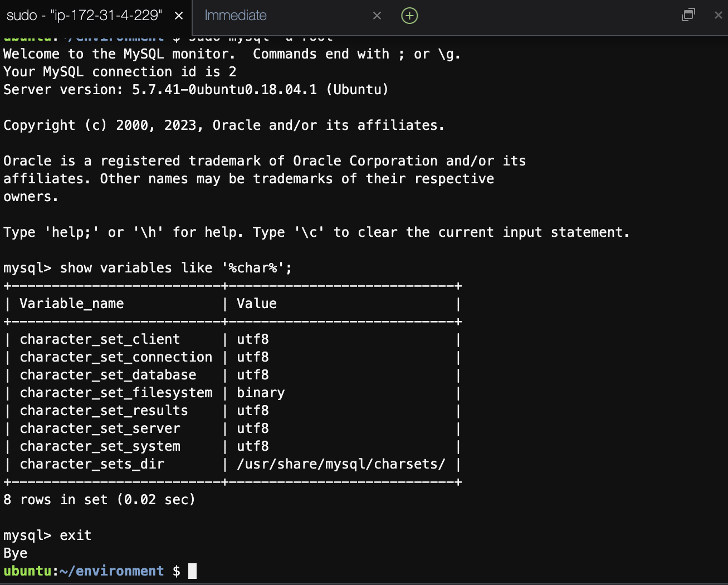Click the "8 rows in set" status line
This screenshot has width=728, height=585.
tap(99, 499)
